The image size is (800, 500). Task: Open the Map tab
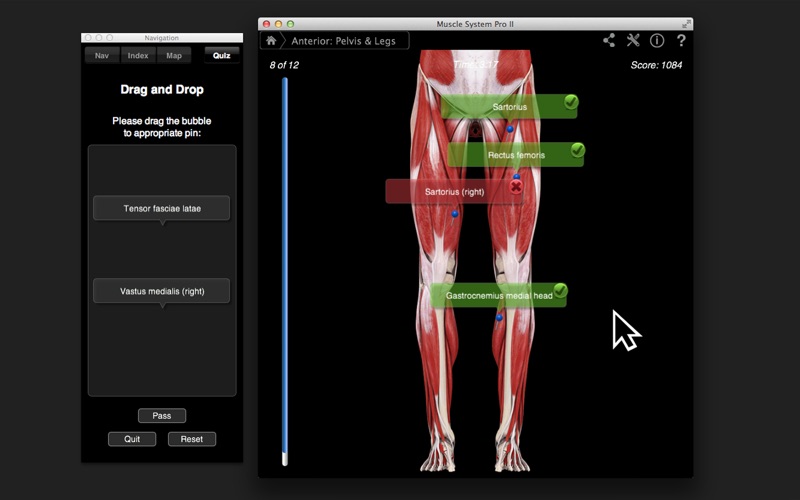coord(174,56)
